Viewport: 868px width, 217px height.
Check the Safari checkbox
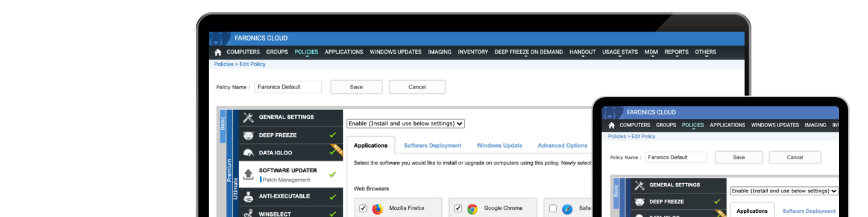click(553, 209)
